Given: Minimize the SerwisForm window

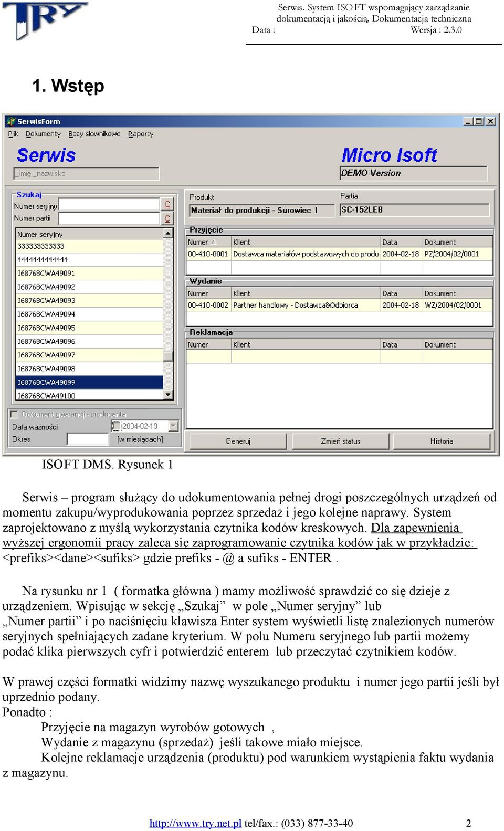Looking at the screenshot, I should 468,121.
